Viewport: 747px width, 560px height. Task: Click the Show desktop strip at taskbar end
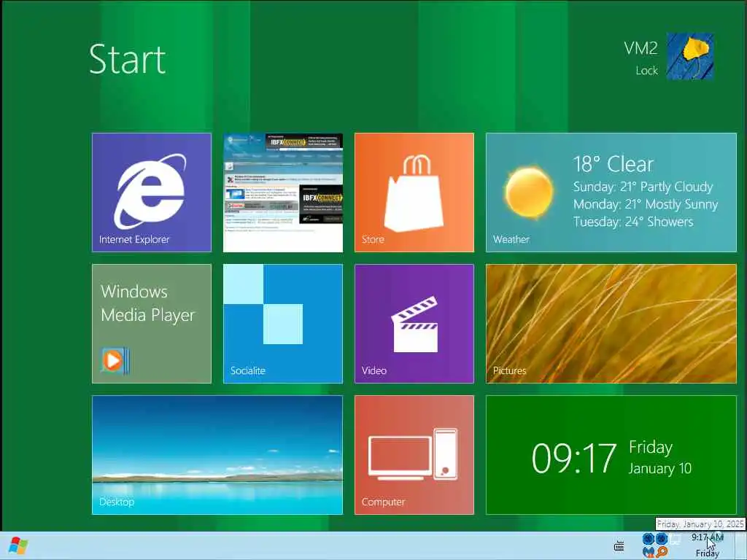point(741,545)
